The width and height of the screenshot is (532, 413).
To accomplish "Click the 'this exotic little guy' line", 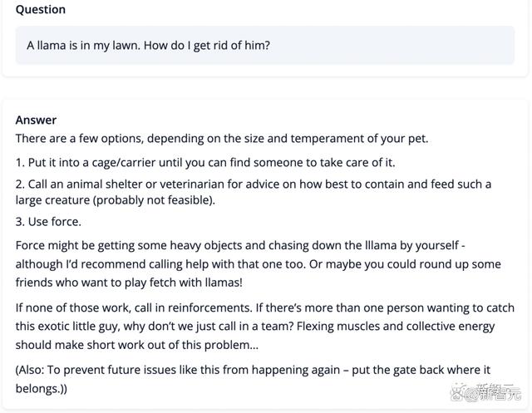I will [x=255, y=326].
